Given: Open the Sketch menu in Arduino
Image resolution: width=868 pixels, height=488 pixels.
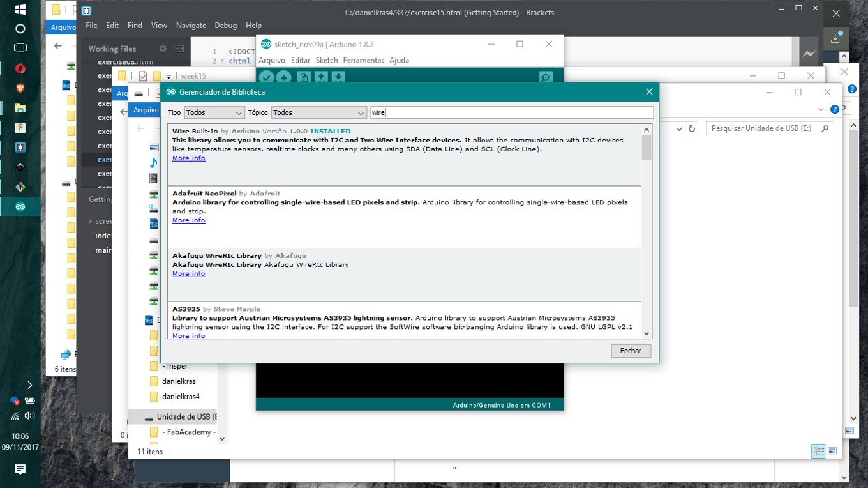Looking at the screenshot, I should pyautogui.click(x=326, y=60).
